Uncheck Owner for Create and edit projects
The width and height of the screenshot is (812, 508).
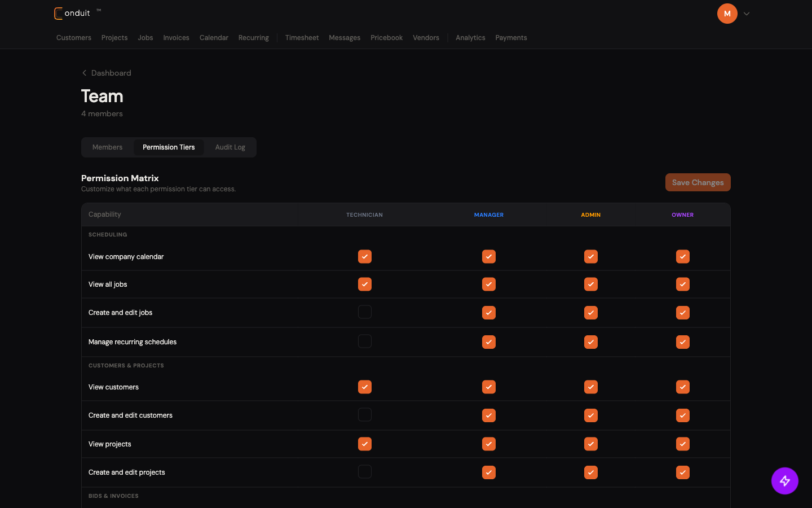pyautogui.click(x=683, y=472)
